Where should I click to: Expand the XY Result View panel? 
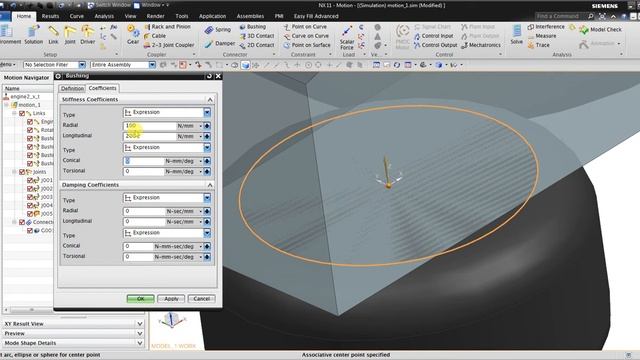click(140, 324)
